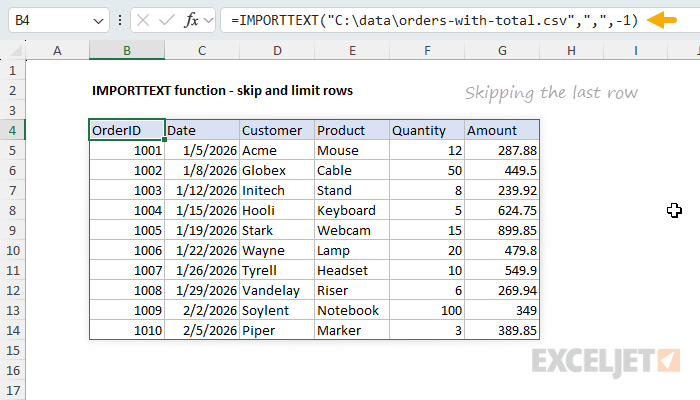Select all cells with corner triangle
The width and height of the screenshot is (700, 400).
[x=16, y=51]
